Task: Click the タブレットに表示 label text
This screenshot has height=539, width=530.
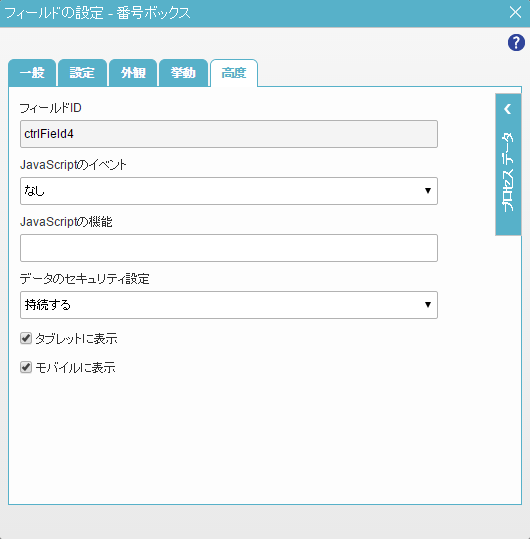Action: [76, 339]
